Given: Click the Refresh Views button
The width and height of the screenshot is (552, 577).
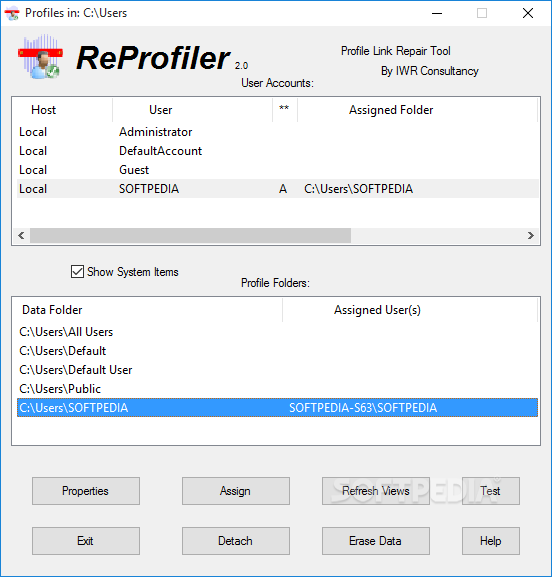Looking at the screenshot, I should point(376,491).
